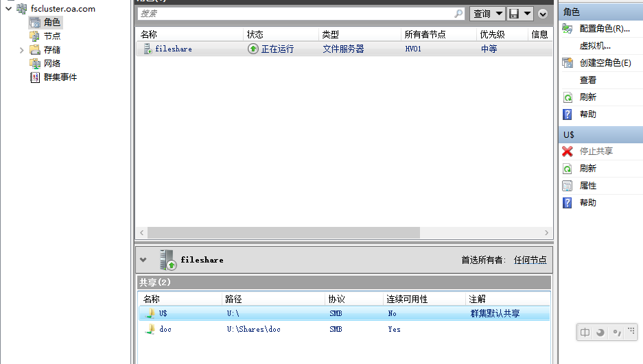Open the 虚拟机... action submenu
Image resolution: width=643 pixels, height=364 pixels.
595,45
